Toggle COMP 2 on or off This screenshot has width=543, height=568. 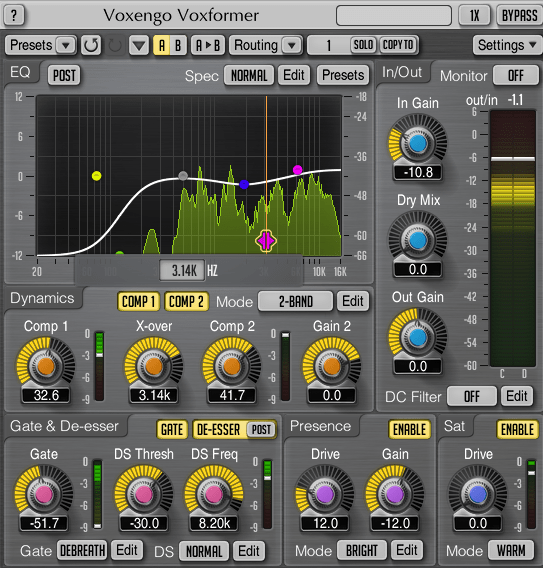click(x=186, y=301)
